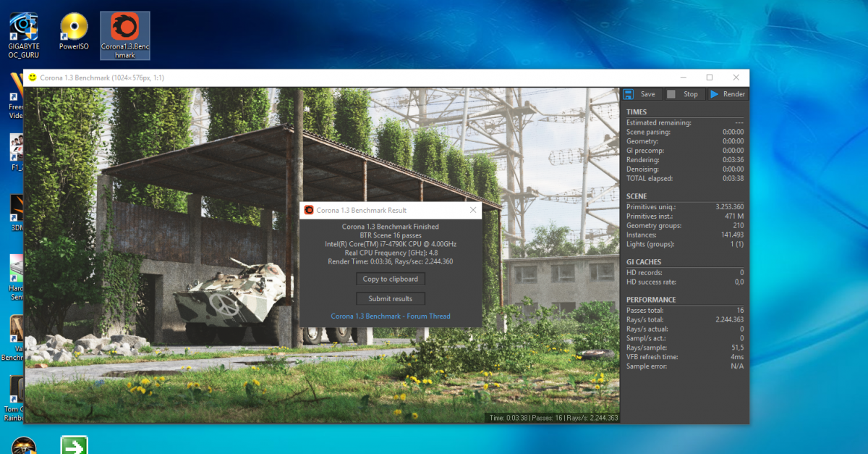Click the HD records row
The height and width of the screenshot is (454, 868).
click(684, 272)
